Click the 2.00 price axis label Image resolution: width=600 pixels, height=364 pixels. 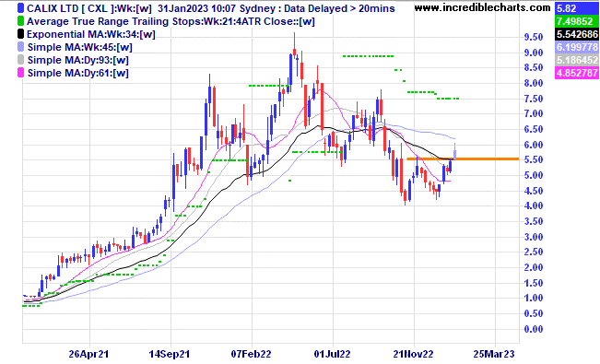(534, 267)
